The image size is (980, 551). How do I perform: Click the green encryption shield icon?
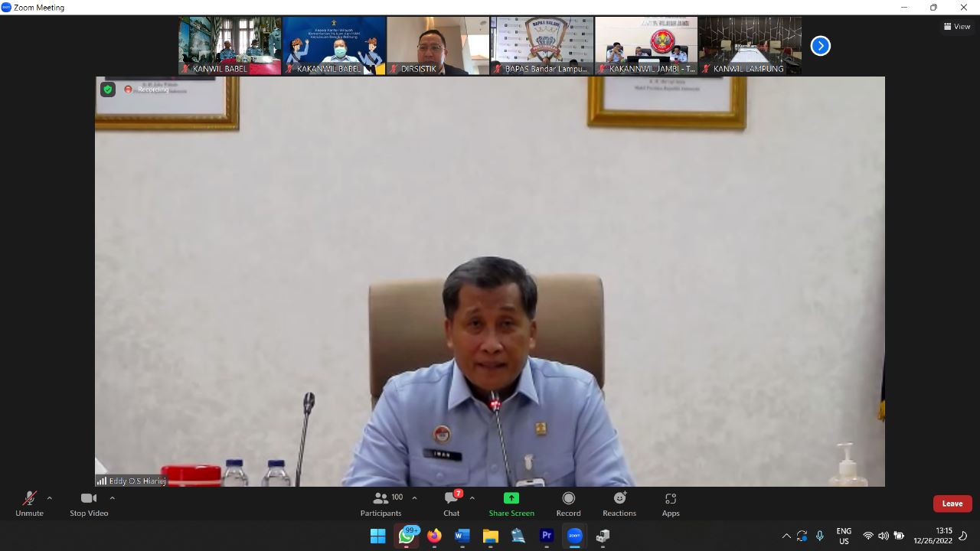(108, 90)
